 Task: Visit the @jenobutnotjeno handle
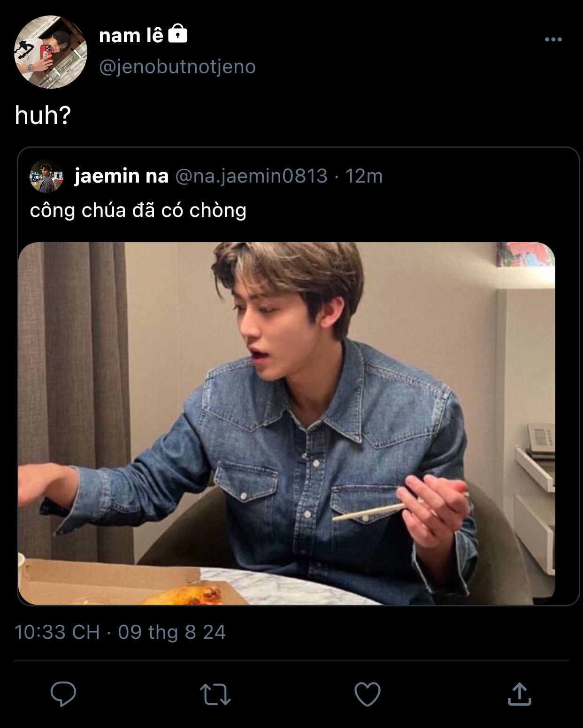[177, 67]
